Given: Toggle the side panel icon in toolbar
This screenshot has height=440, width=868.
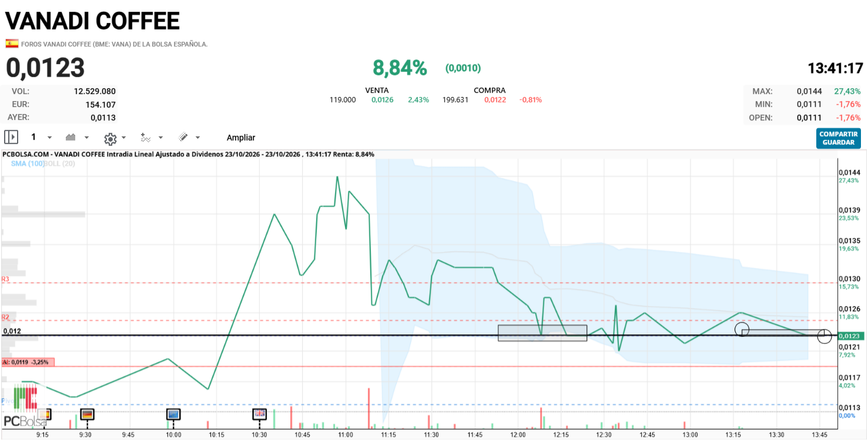Looking at the screenshot, I should tap(11, 137).
